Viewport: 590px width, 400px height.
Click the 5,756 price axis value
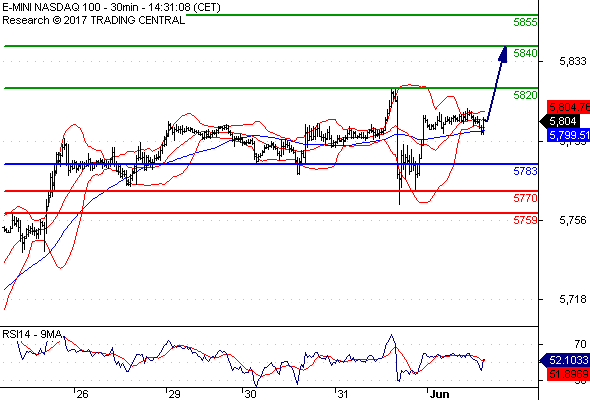click(573, 220)
